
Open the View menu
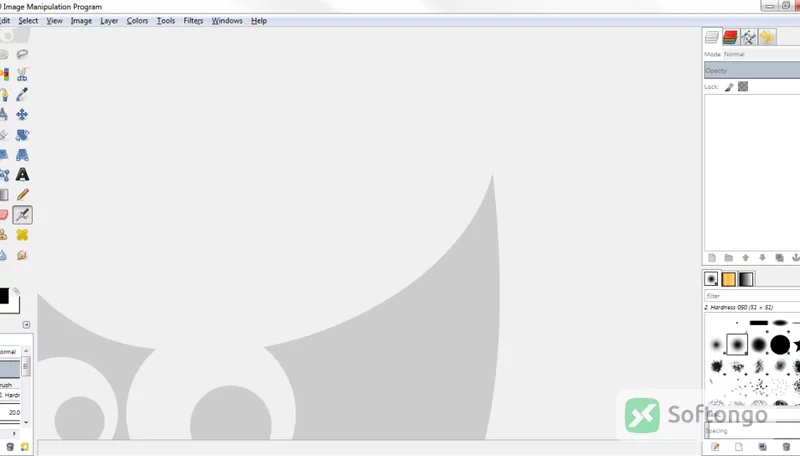click(x=54, y=21)
